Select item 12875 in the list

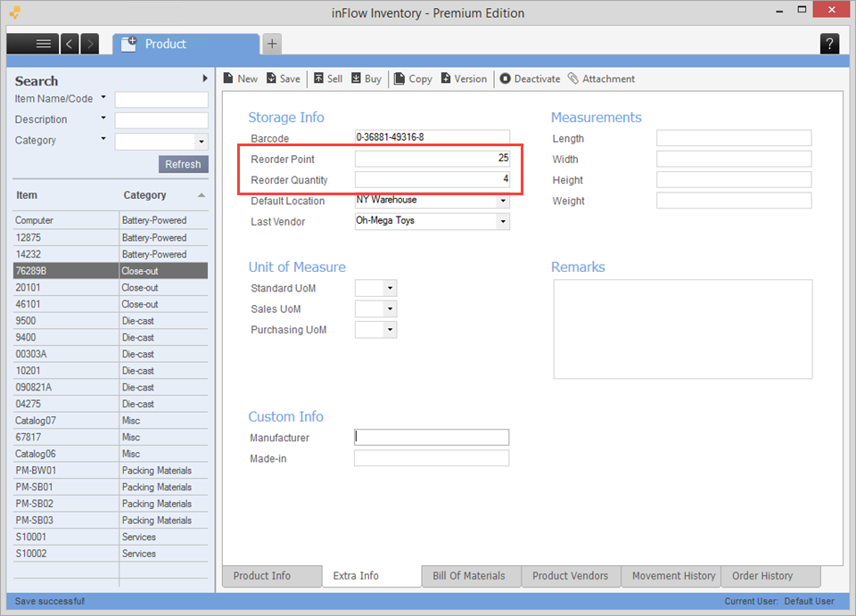(111, 238)
